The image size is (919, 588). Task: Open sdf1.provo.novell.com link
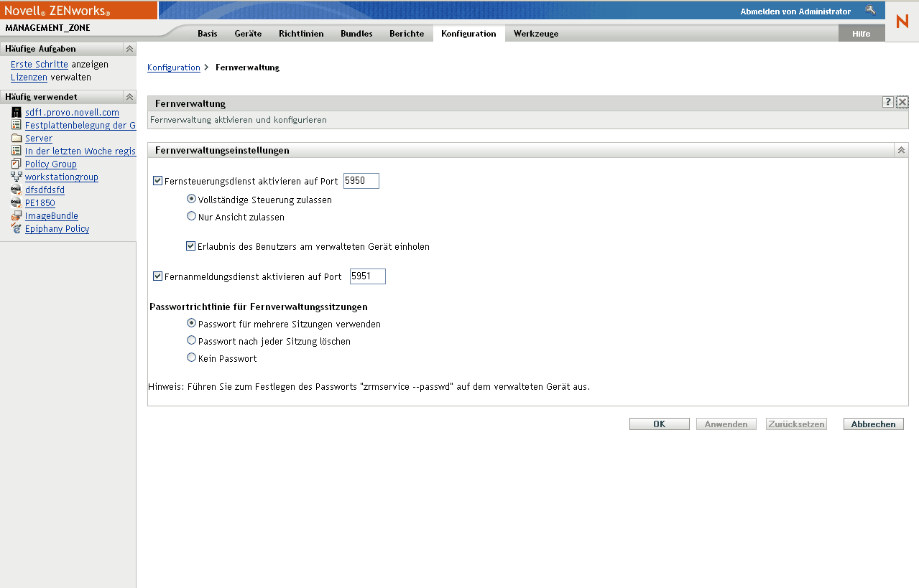[x=72, y=113]
